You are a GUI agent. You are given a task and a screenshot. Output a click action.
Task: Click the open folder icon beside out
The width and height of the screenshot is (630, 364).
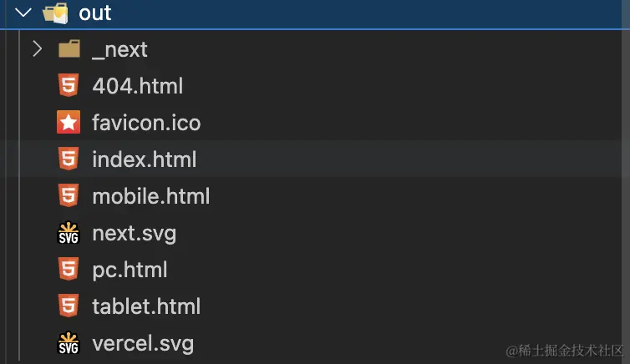(55, 13)
